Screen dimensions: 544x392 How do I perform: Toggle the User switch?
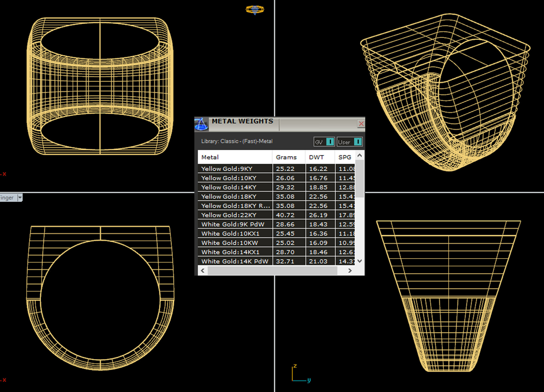pyautogui.click(x=349, y=142)
